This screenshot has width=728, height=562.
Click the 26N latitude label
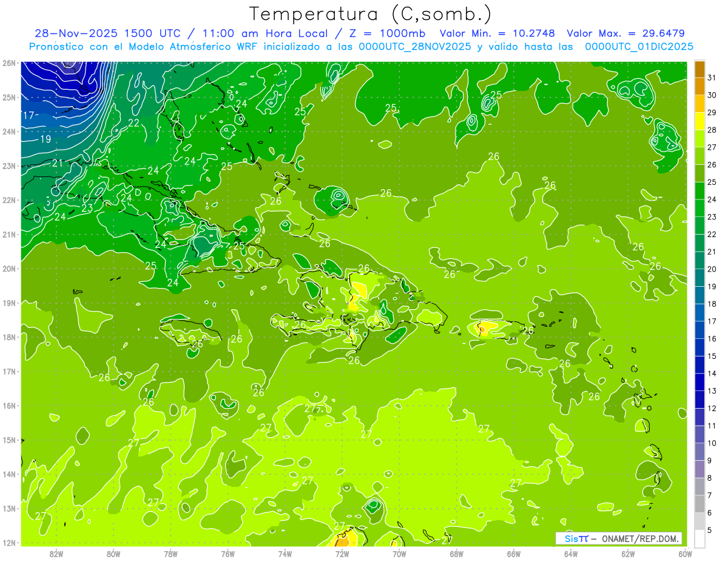coord(8,63)
